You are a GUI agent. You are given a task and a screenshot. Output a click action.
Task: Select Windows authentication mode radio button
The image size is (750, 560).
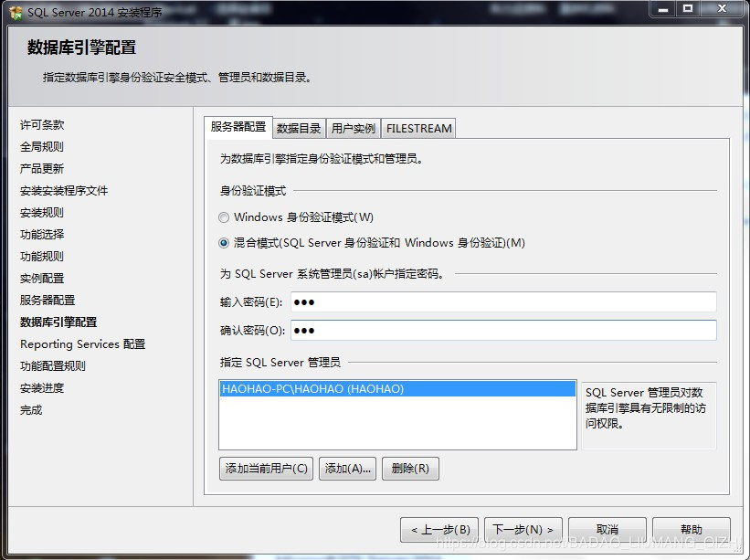tap(224, 217)
